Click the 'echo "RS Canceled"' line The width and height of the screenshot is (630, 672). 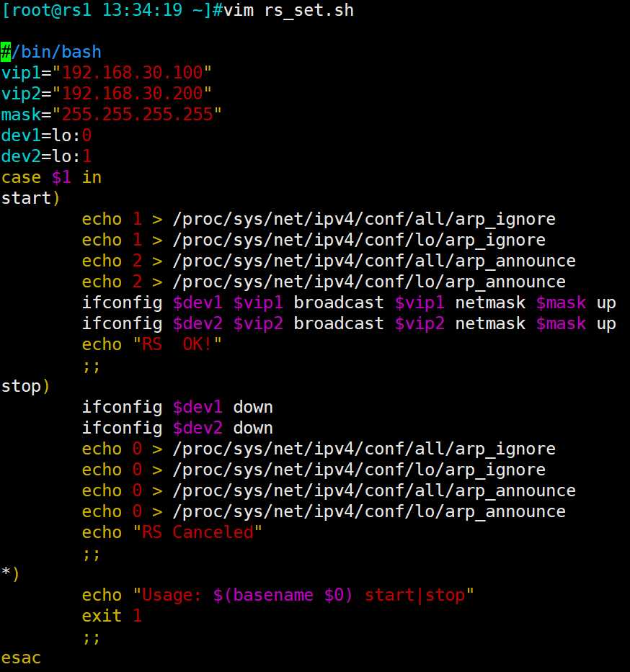point(172,532)
